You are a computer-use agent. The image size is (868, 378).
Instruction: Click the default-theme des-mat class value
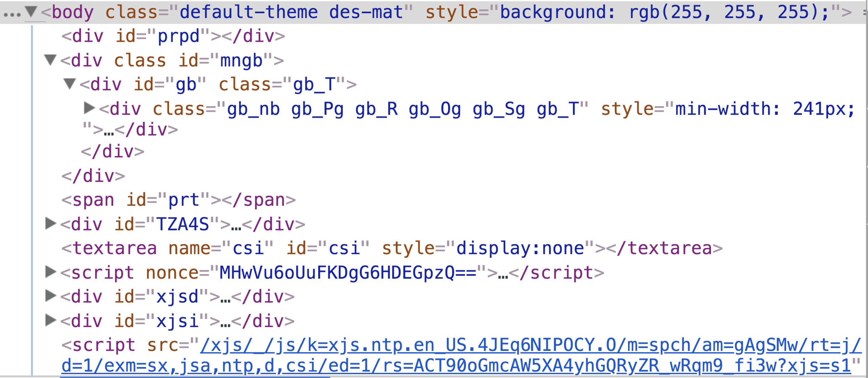(291, 12)
